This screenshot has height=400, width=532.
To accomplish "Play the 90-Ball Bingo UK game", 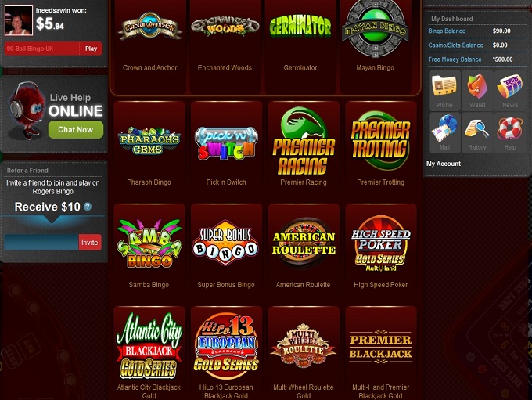I will click(x=91, y=49).
